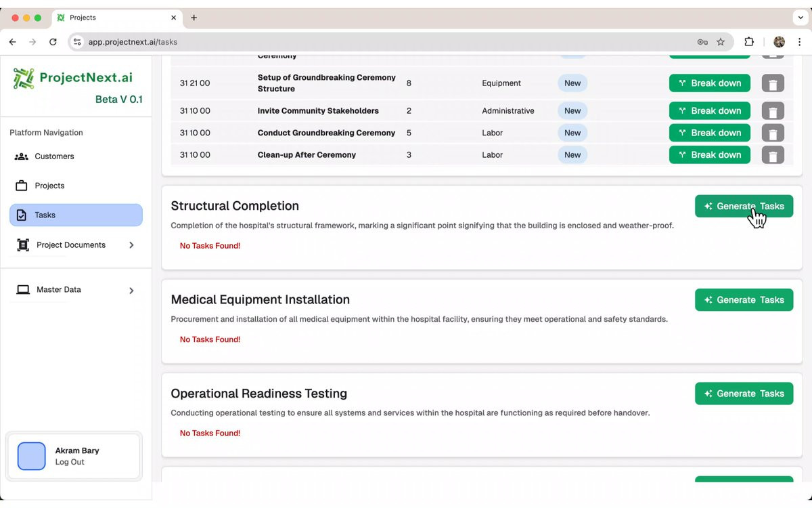Viewport: 812px width, 508px height.
Task: Break down Setup of Groundbreaking Ceremony Structure
Action: point(710,83)
